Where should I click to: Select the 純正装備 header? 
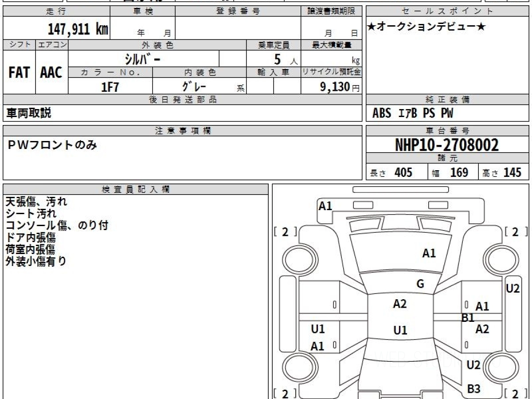pos(447,100)
